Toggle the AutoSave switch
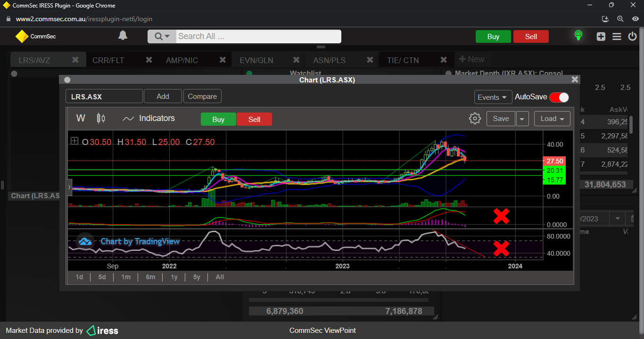Image resolution: width=644 pixels, height=339 pixels. [559, 97]
